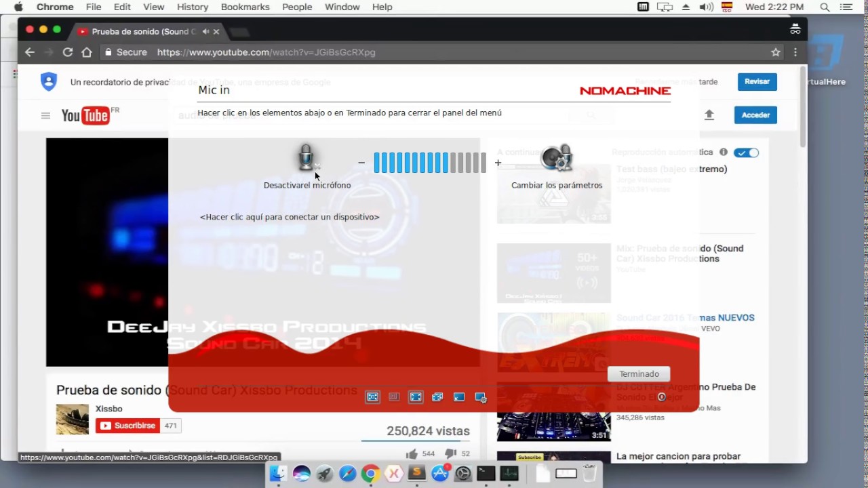
Task: Open NoMachine display settings gear icon
Action: pos(481,398)
